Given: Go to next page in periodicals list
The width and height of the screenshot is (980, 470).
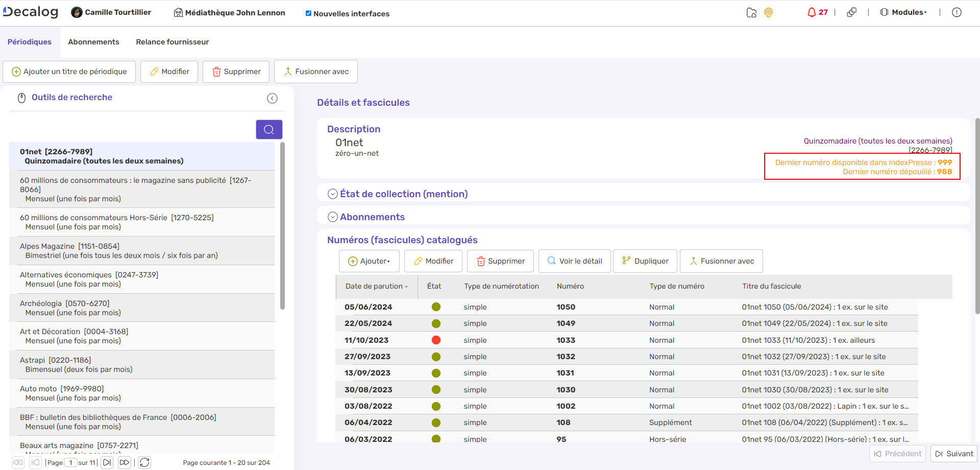Looking at the screenshot, I should [x=107, y=462].
